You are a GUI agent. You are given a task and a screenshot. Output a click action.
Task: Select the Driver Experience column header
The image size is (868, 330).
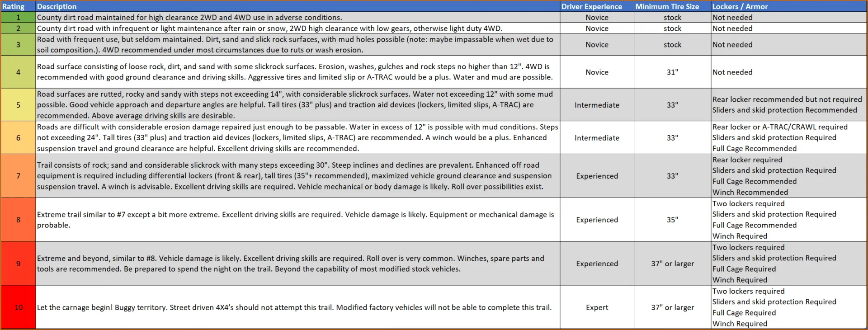click(591, 6)
